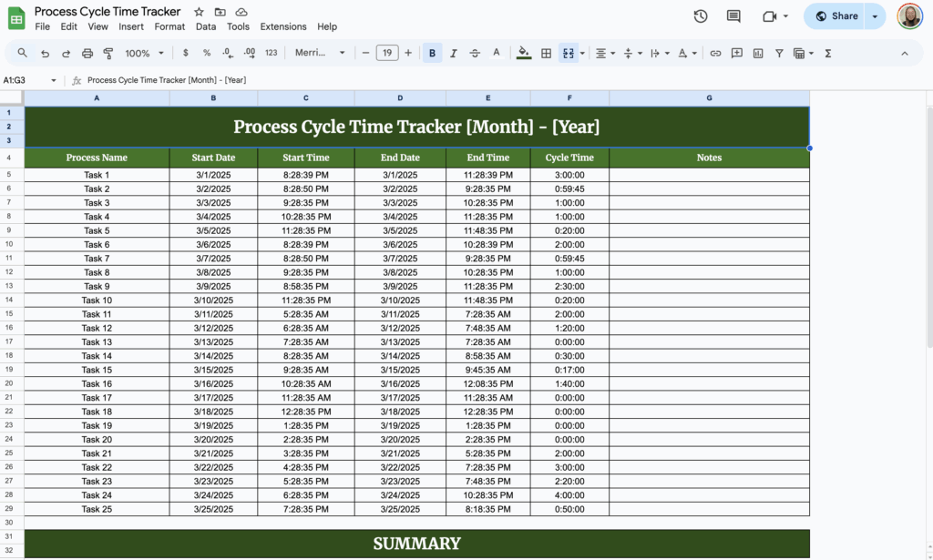The width and height of the screenshot is (933, 560).
Task: Open the fill color picker
Action: [523, 53]
